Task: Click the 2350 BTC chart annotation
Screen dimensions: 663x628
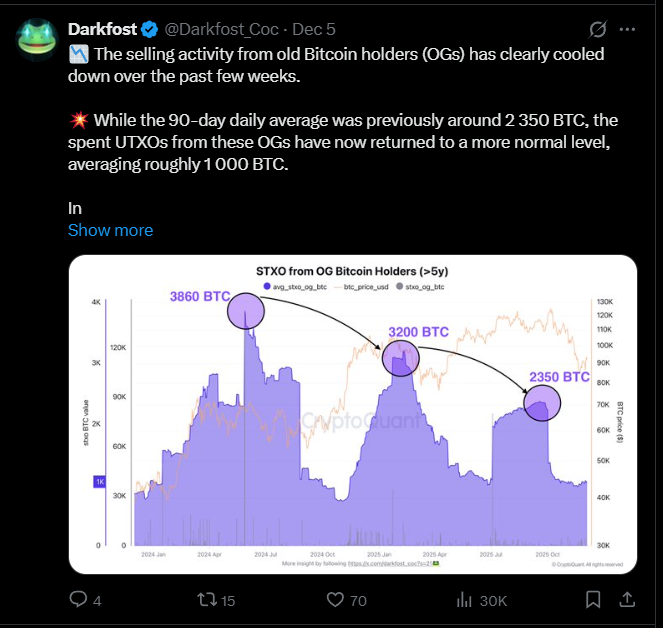Action: click(x=559, y=377)
